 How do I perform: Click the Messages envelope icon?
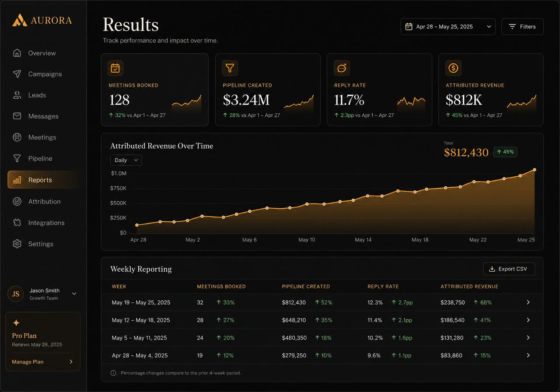pos(17,116)
